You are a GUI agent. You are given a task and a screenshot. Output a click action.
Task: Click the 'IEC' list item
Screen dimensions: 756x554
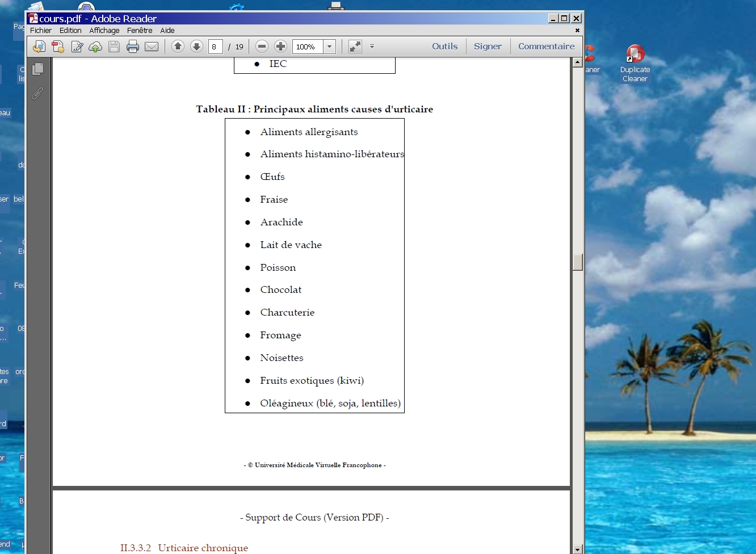[278, 64]
